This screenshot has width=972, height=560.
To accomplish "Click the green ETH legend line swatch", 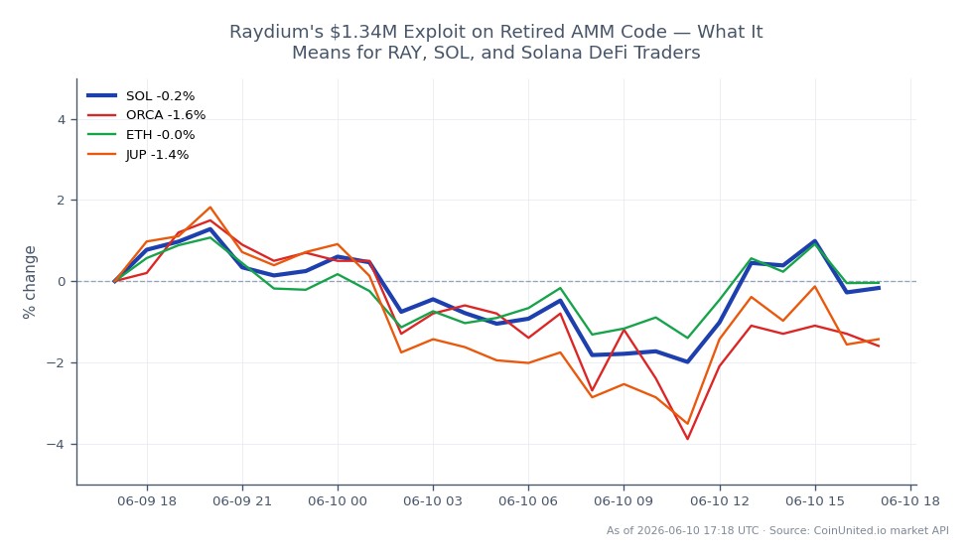I will pyautogui.click(x=101, y=135).
